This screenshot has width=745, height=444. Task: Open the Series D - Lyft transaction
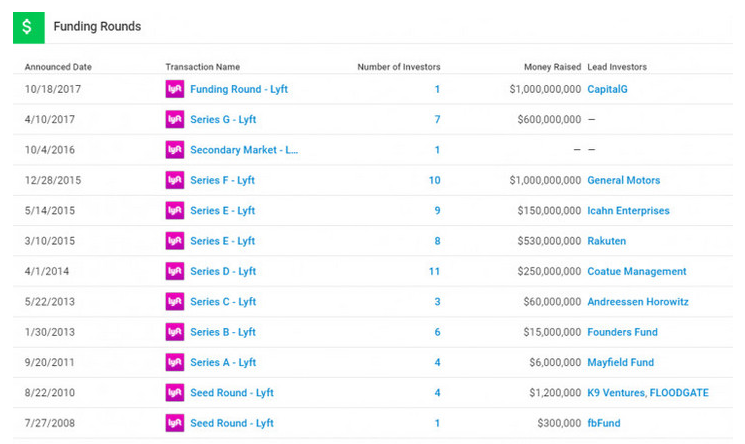coord(223,272)
